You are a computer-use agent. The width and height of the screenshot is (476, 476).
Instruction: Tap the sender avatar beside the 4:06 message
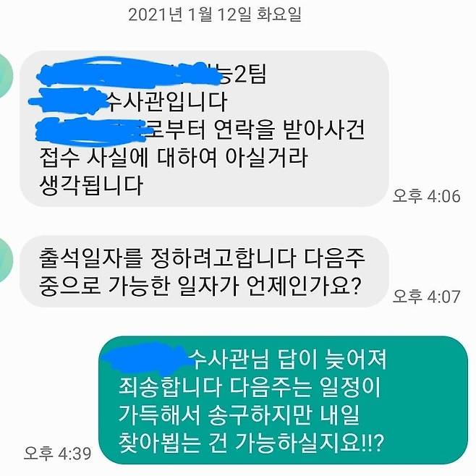click(x=6, y=75)
